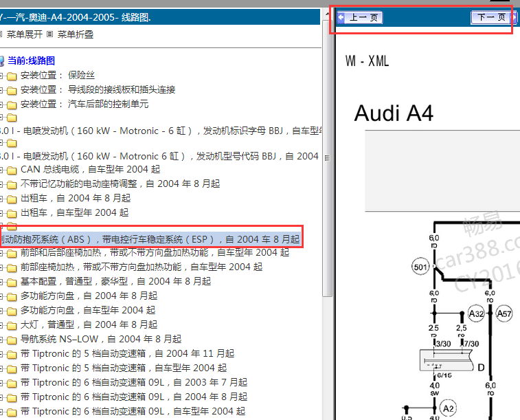
Task: Expand the 导航系统 NS-LOW tree node
Action: (1, 340)
